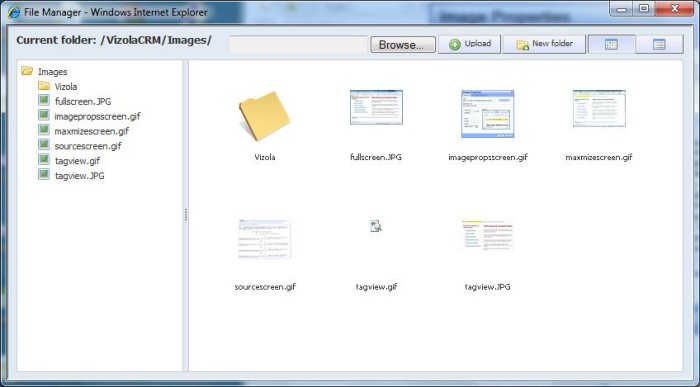Select tagview.JPG label in tree
Viewport: 700px width, 387px height.
[x=79, y=175]
